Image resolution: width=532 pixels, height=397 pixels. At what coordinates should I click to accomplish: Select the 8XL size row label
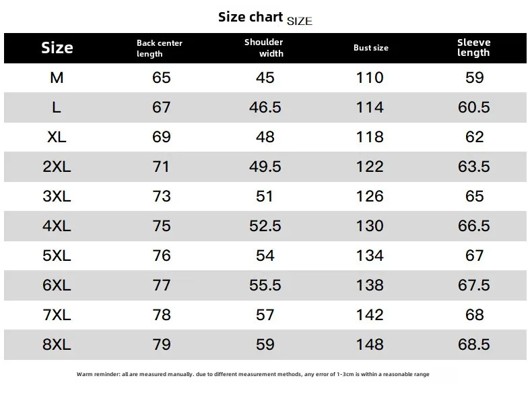coord(57,344)
